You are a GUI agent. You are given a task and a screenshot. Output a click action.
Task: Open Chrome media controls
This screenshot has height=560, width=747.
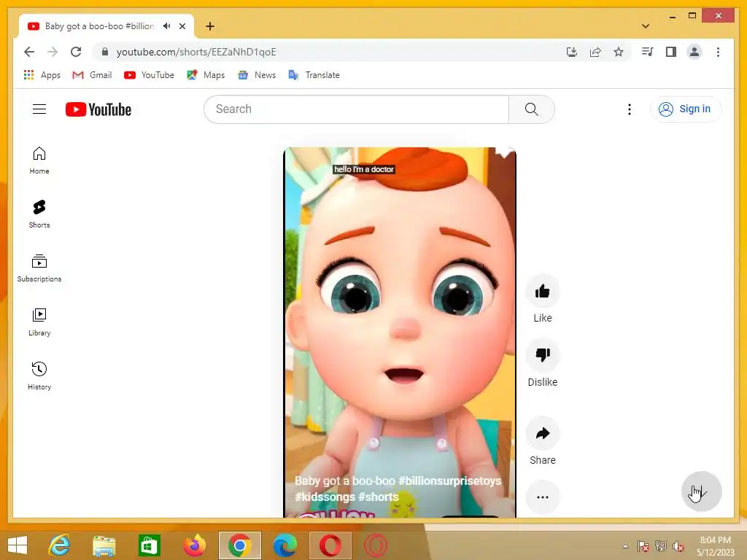click(x=647, y=52)
